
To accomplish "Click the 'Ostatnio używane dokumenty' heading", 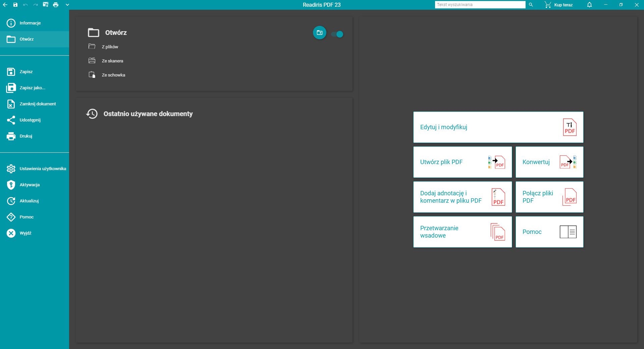I will 148,114.
